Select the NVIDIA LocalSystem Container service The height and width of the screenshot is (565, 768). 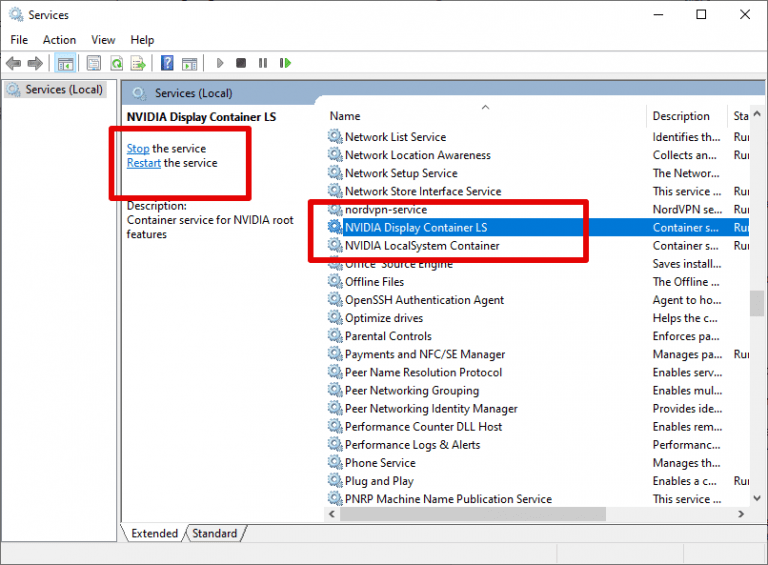(x=537, y=245)
